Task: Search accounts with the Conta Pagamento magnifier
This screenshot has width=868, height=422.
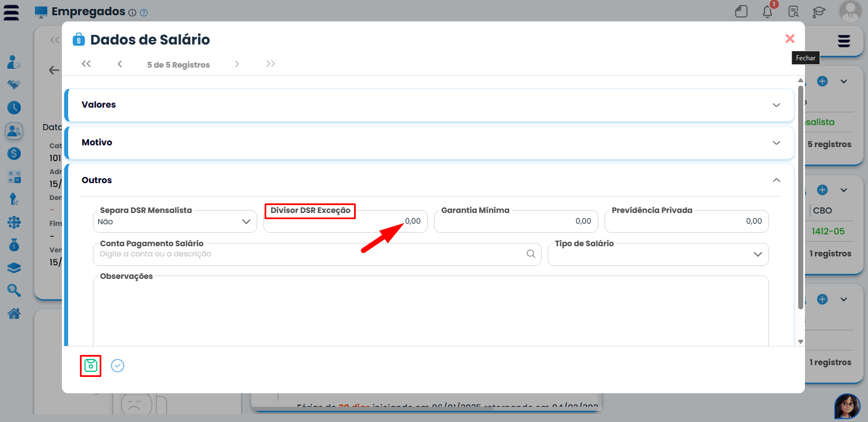Action: tap(531, 254)
